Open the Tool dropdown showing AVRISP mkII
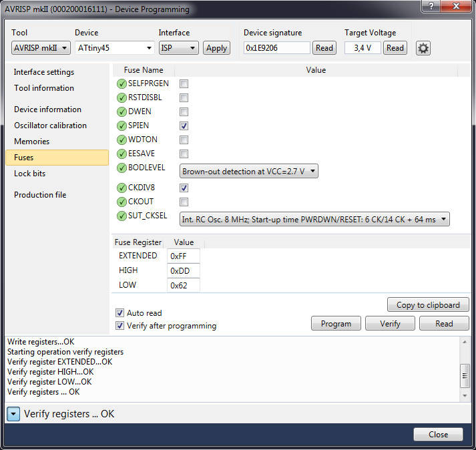 [41, 48]
